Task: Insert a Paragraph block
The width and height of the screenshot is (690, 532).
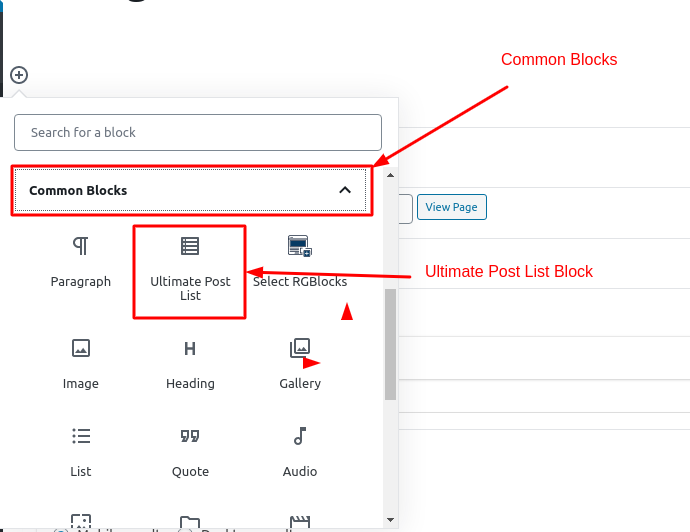Action: (x=81, y=262)
